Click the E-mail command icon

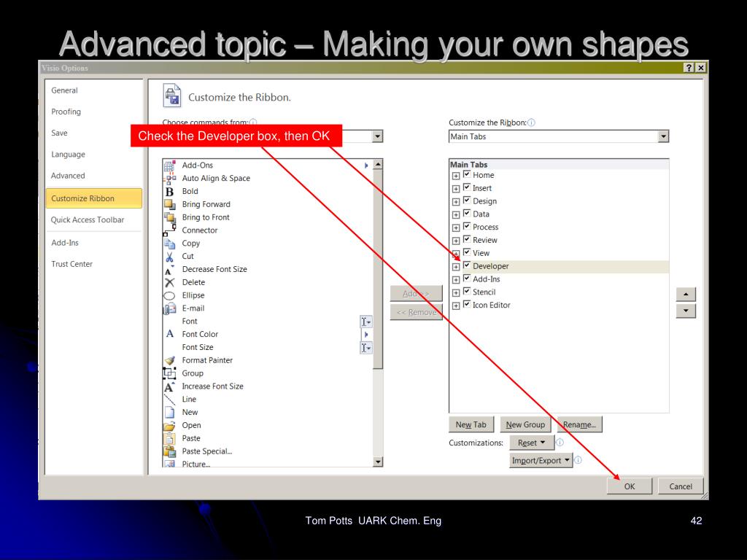pyautogui.click(x=169, y=308)
